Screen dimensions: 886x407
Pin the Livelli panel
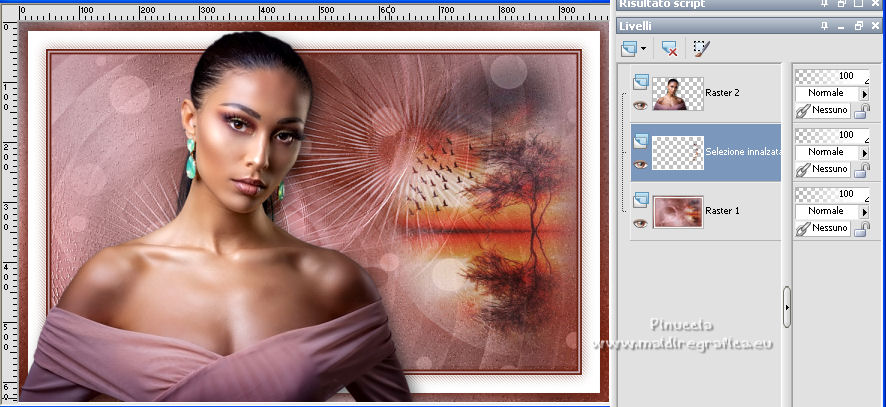click(x=824, y=26)
